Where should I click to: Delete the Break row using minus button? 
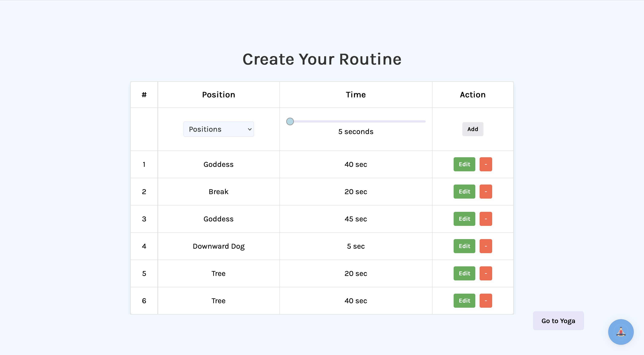[x=486, y=192]
